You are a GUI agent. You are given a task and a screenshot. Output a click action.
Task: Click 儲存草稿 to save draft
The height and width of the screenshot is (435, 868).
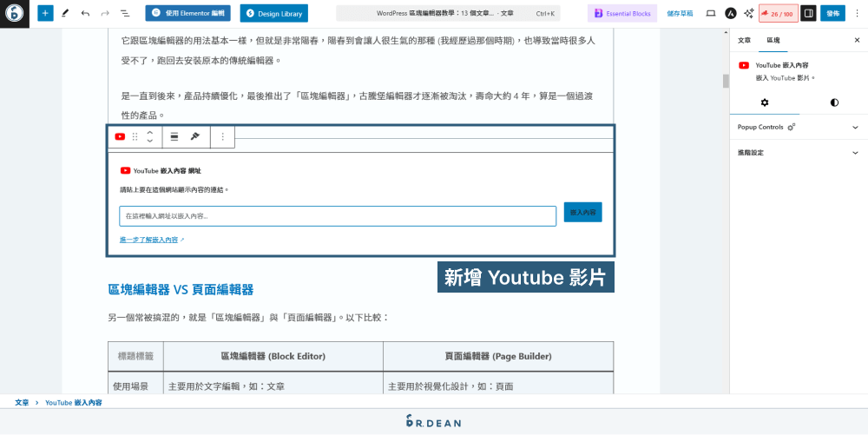680,13
